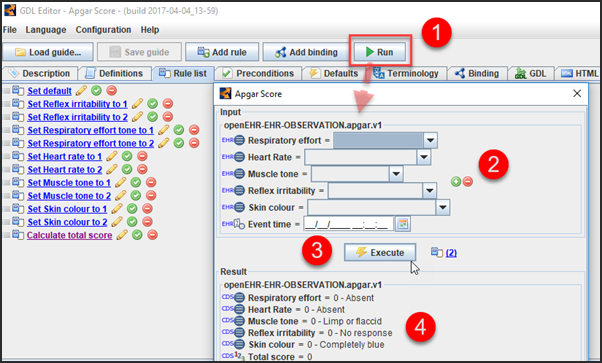The width and height of the screenshot is (602, 363).
Task: Edit Set Reflex irritability to 1 rule
Action: click(137, 104)
